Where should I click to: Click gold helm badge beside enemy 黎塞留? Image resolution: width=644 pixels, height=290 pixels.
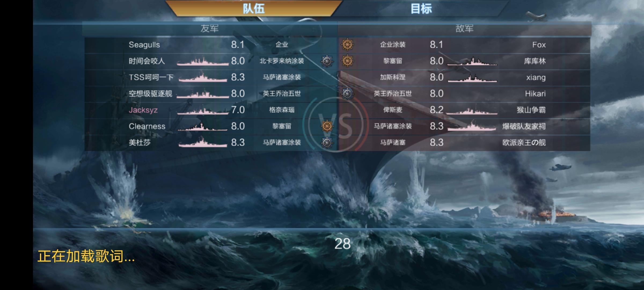pos(347,61)
